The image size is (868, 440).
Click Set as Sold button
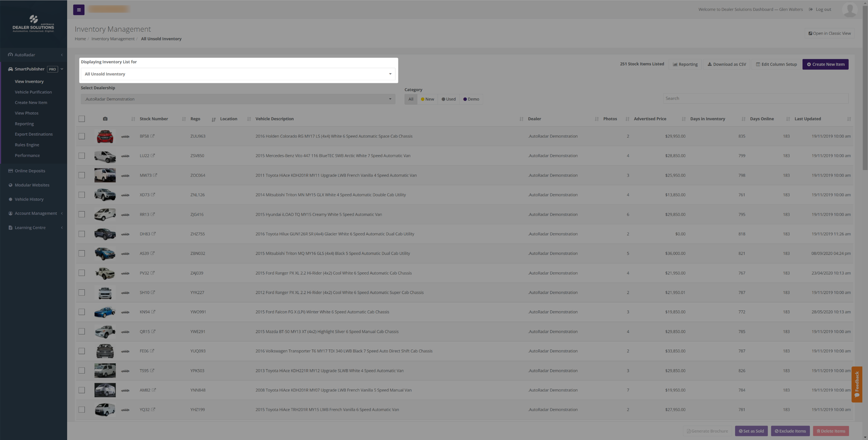(751, 431)
